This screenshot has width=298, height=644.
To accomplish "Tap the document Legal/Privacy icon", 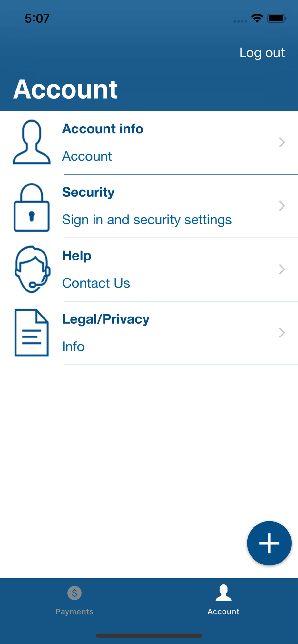I will [x=32, y=333].
